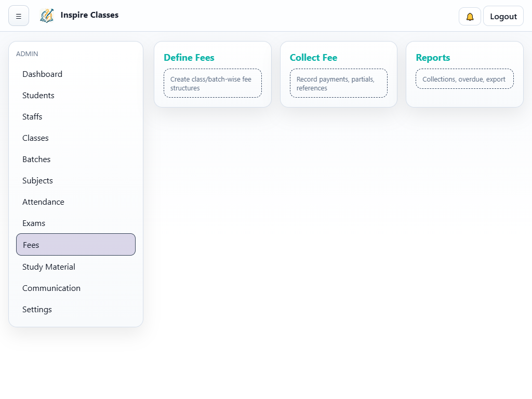Click Logout to sign out
The image size is (532, 399).
503,16
